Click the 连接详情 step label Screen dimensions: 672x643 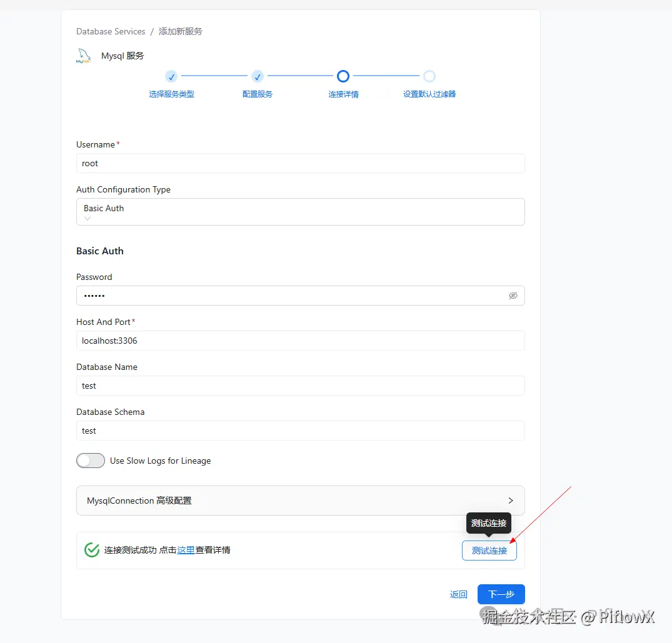[343, 94]
